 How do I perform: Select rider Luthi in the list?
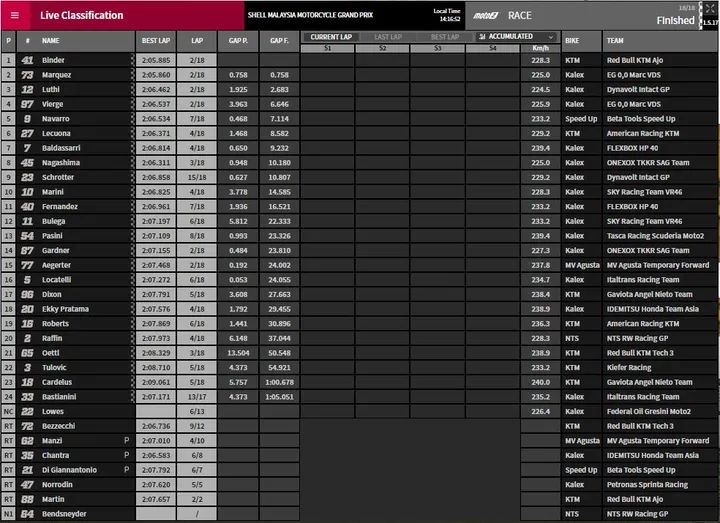pos(51,90)
